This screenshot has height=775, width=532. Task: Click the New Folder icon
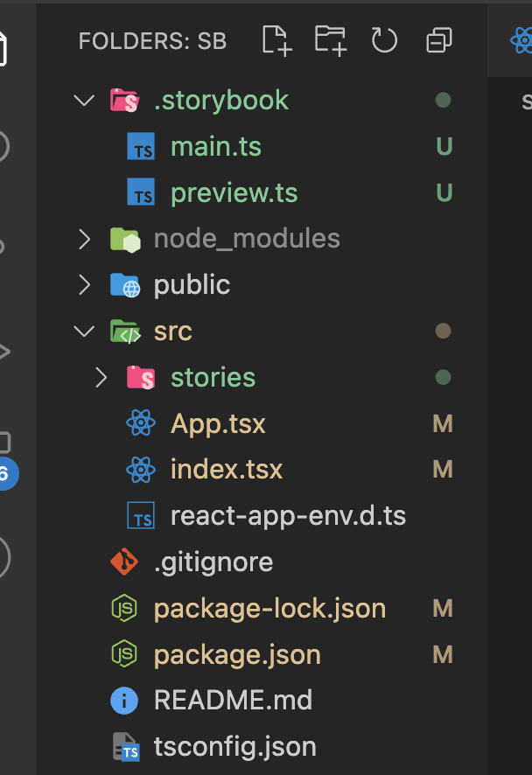[x=331, y=40]
